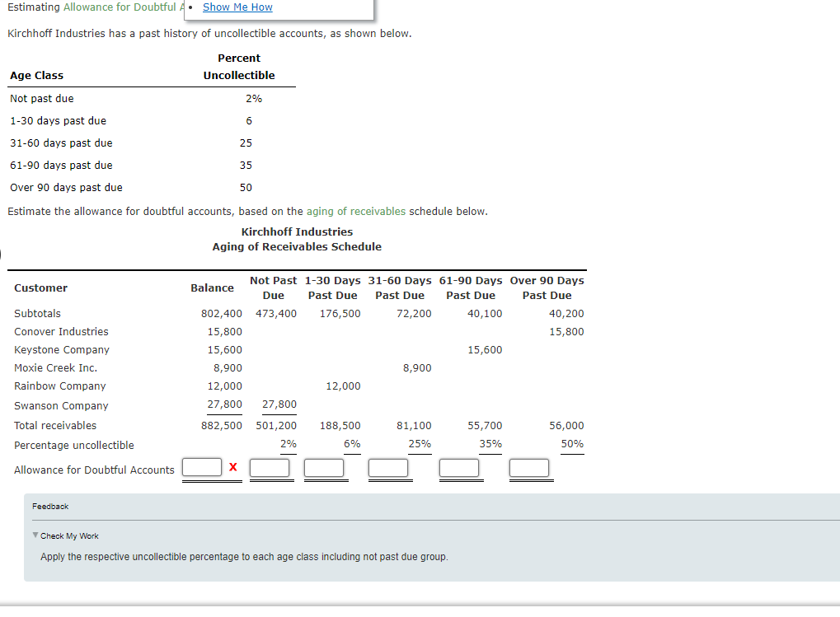Click the Check My Work disclosure triangle
Screen dimensions: 840x617
(x=35, y=535)
